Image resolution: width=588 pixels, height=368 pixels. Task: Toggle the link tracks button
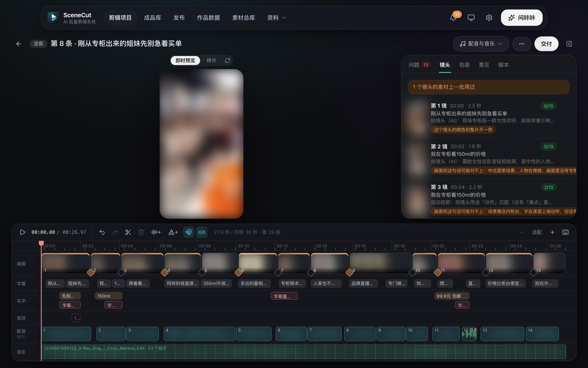coord(202,232)
